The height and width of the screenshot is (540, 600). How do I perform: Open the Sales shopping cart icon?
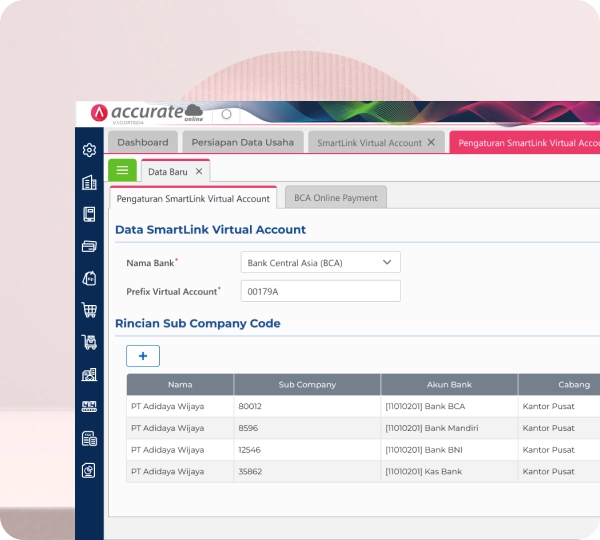coord(89,310)
